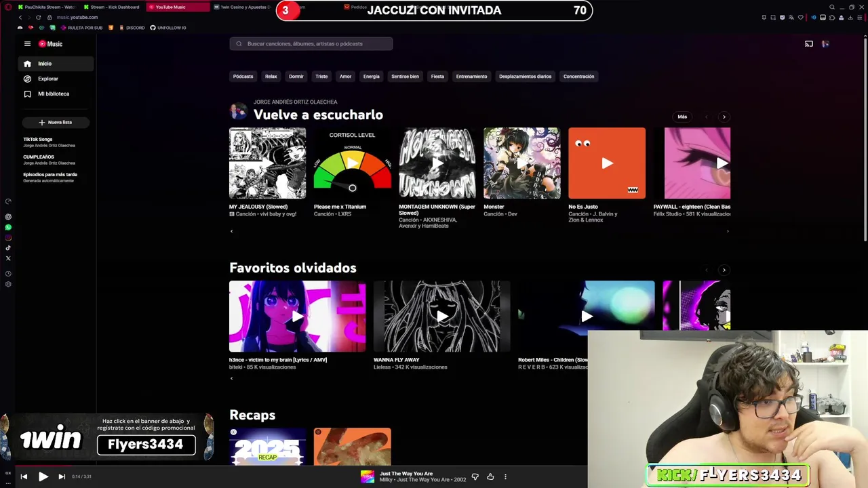Click the cast to device icon
The height and width of the screenshot is (488, 868).
tap(809, 44)
